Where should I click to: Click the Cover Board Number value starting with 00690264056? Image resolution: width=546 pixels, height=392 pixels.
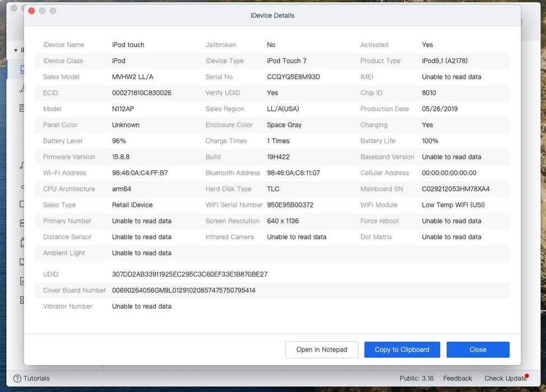184,291
